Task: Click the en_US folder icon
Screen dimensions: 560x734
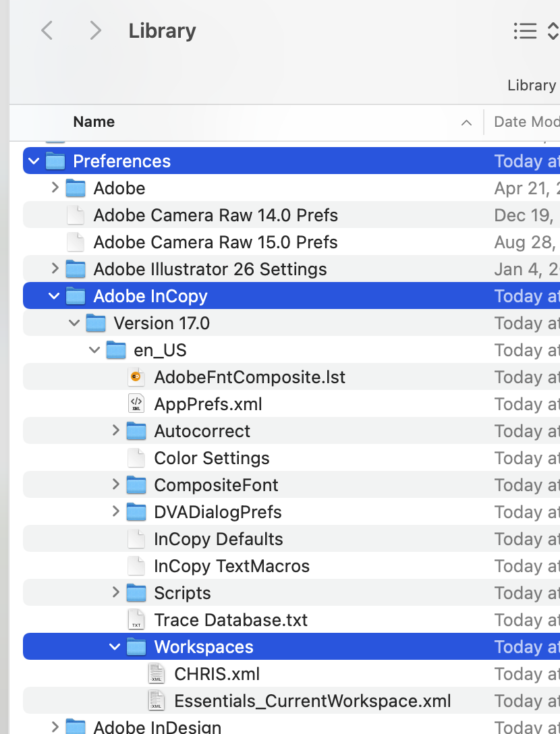Action: pos(116,350)
